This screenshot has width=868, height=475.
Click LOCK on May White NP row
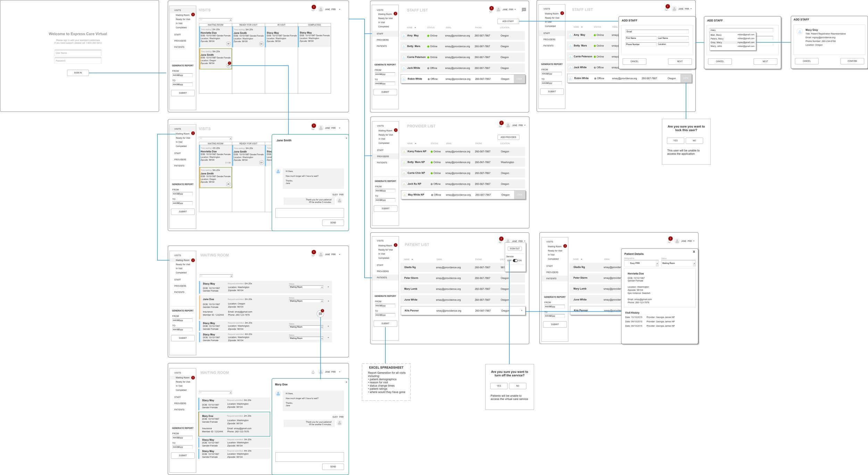click(519, 195)
